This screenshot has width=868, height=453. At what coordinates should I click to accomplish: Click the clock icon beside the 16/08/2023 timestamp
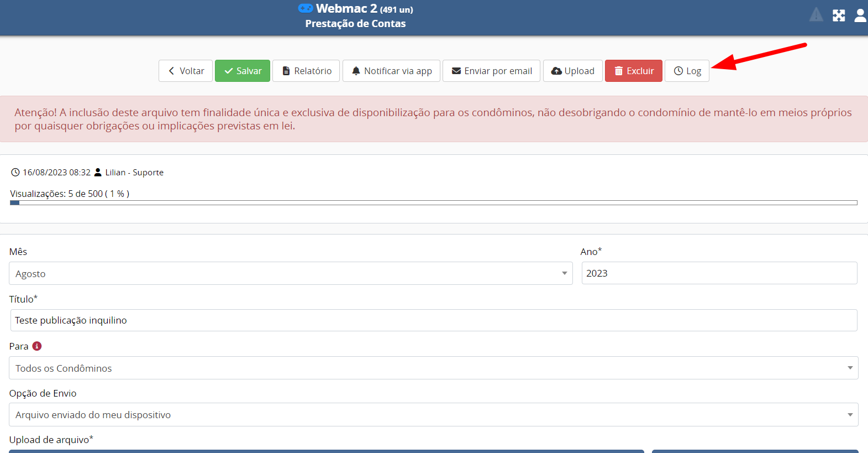[15, 173]
